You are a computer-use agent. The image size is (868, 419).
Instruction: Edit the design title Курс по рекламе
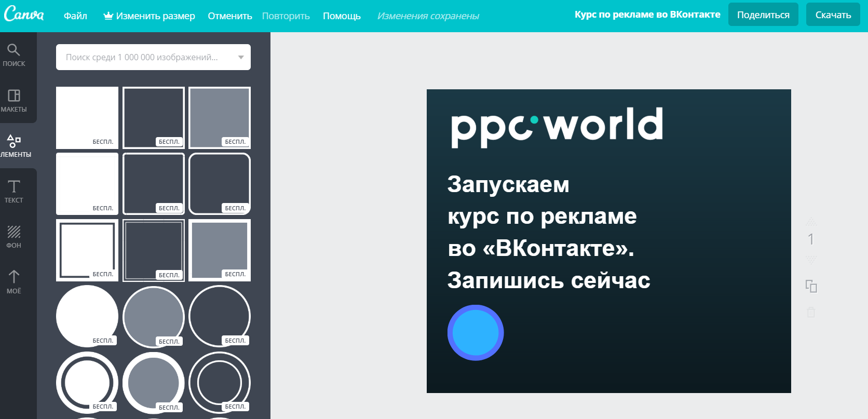coord(647,15)
